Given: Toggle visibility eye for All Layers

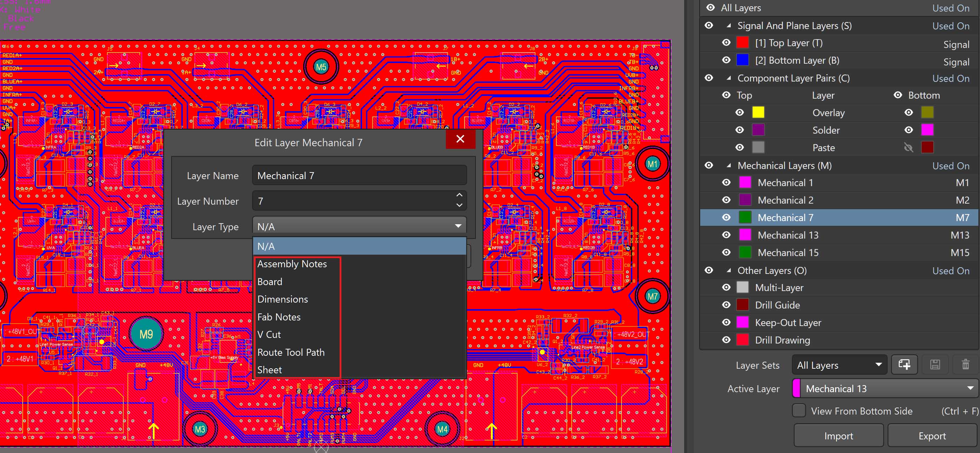Looking at the screenshot, I should (710, 8).
